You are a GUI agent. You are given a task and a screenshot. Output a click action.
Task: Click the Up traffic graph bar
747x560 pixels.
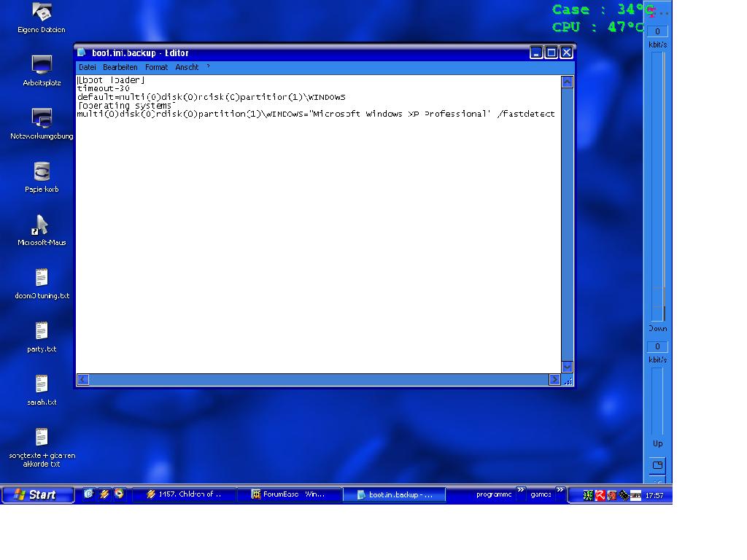[x=657, y=401]
